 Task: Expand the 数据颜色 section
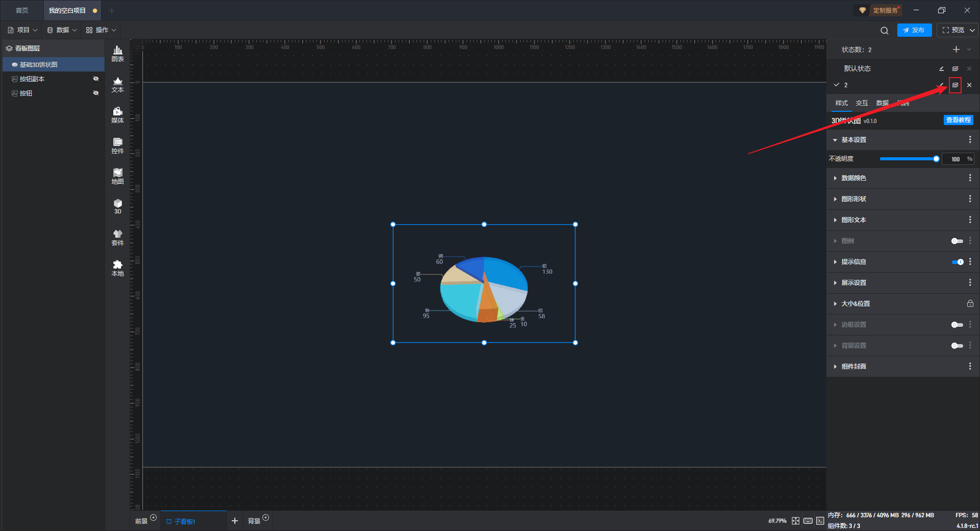pyautogui.click(x=835, y=178)
